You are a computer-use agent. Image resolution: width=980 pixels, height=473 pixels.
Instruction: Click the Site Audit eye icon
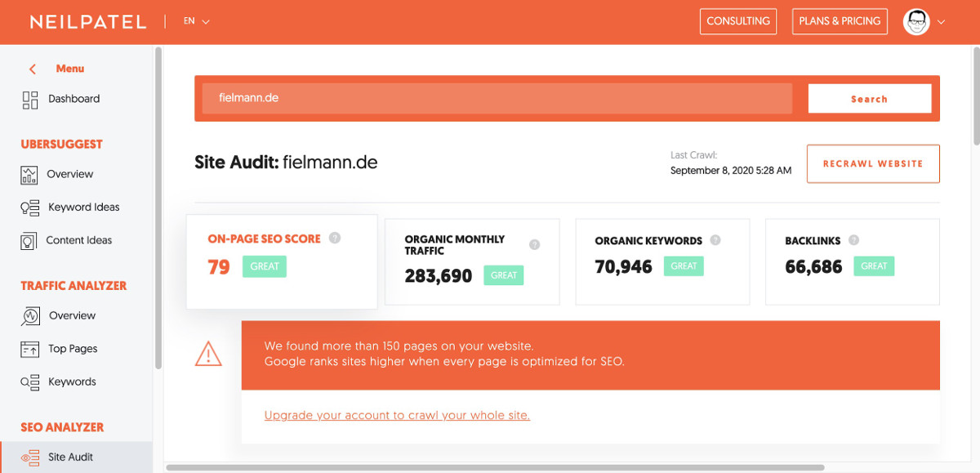coord(30,457)
